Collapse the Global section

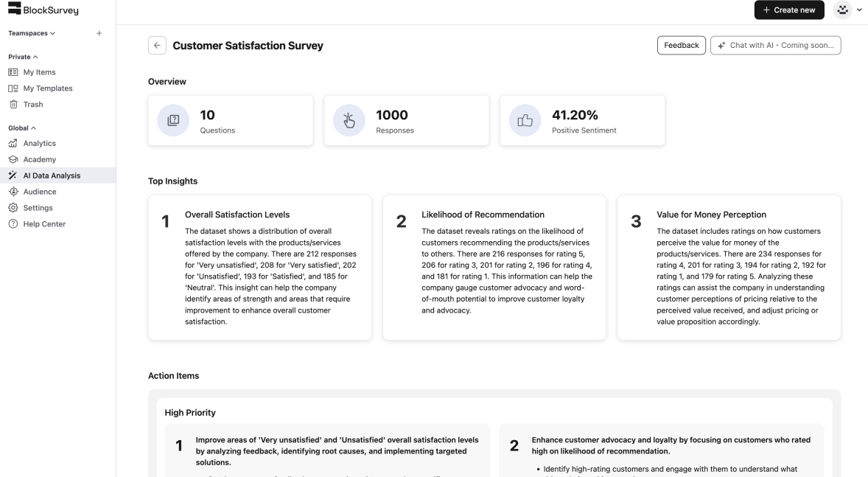tap(21, 128)
